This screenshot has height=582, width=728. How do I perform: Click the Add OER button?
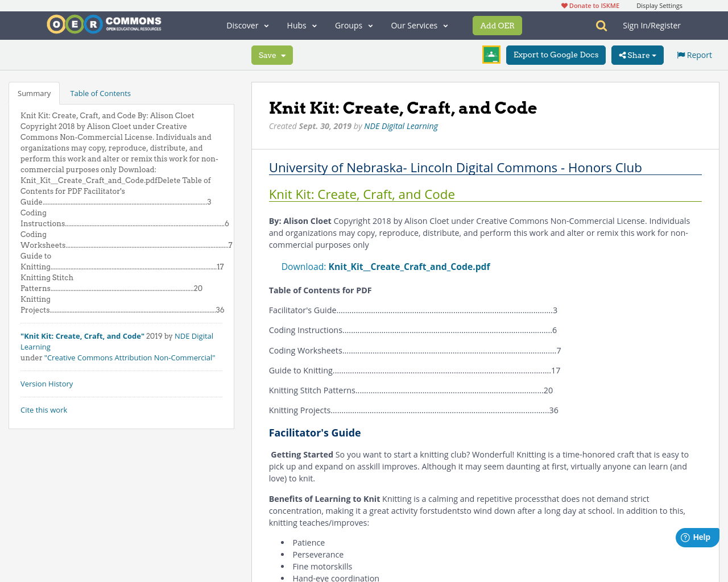click(497, 25)
